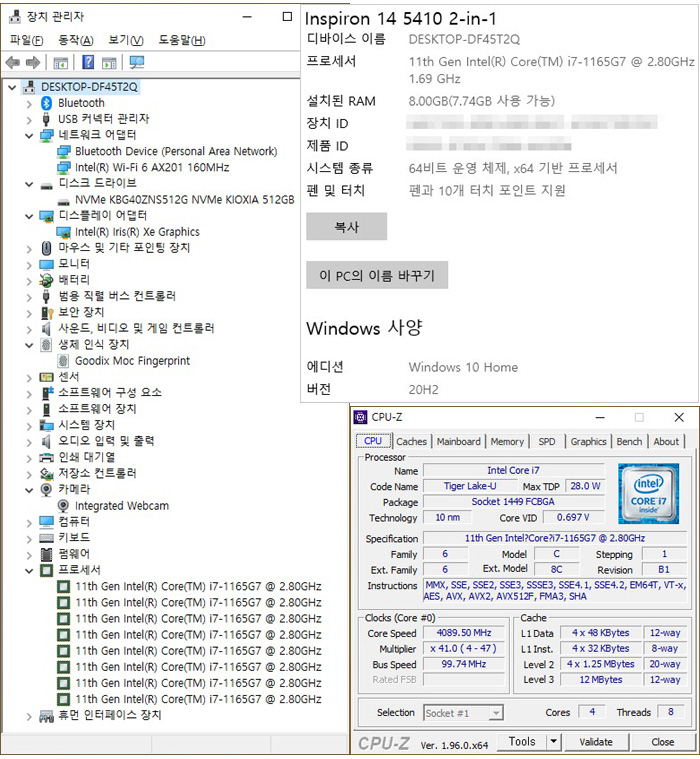700x759 pixels.
Task: Switch to the Bench tab in CPU-Z
Action: click(x=629, y=441)
